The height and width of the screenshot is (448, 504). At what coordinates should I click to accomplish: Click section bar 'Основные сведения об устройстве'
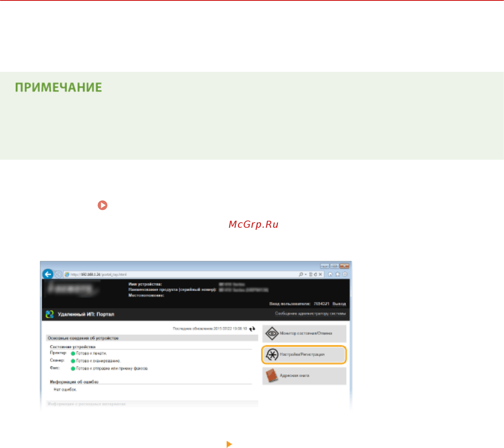pyautogui.click(x=152, y=338)
